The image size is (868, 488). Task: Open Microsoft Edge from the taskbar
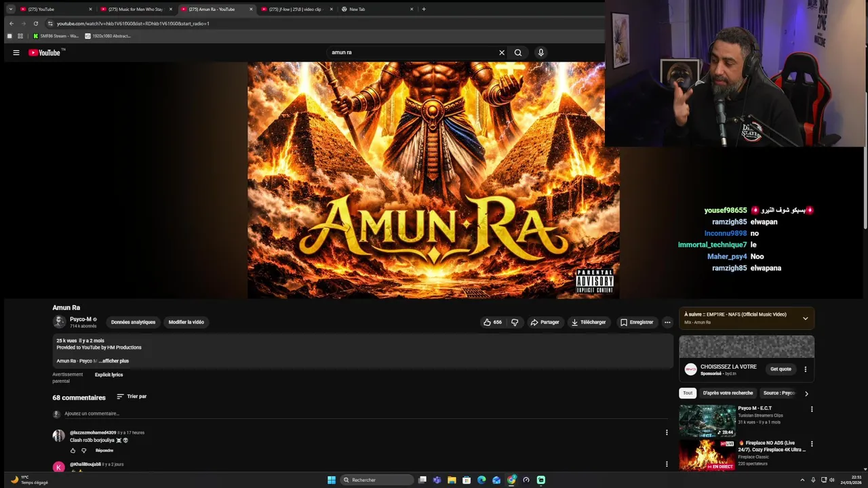pyautogui.click(x=481, y=480)
